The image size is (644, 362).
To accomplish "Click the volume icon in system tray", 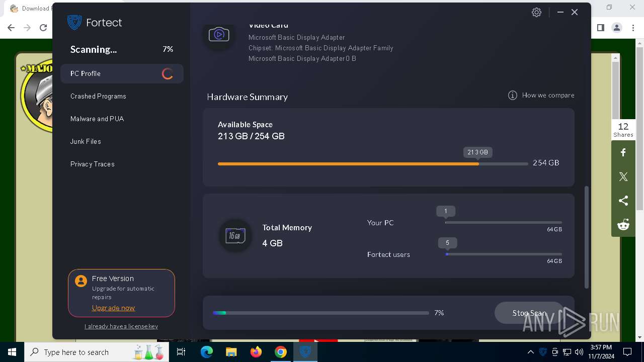I will pyautogui.click(x=579, y=352).
